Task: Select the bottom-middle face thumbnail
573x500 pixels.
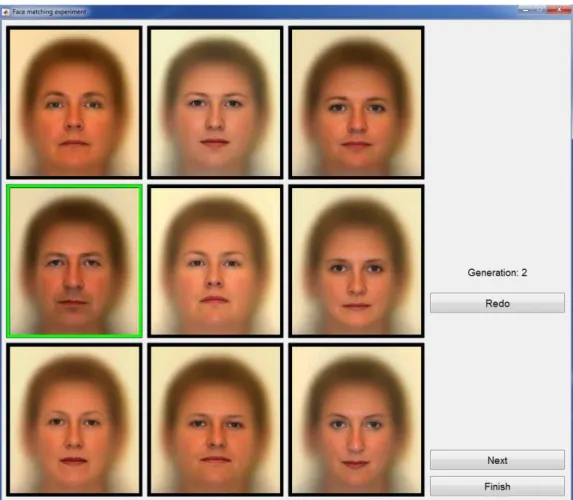Action: 215,420
